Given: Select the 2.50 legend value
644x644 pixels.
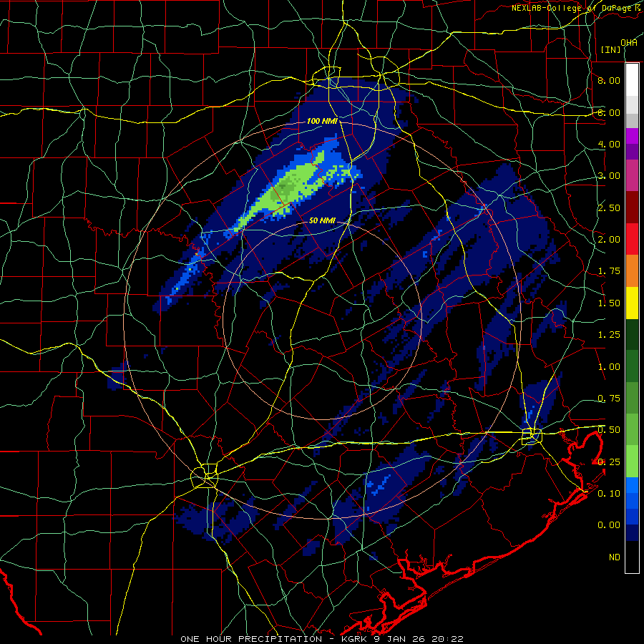Looking at the screenshot, I should point(609,208).
